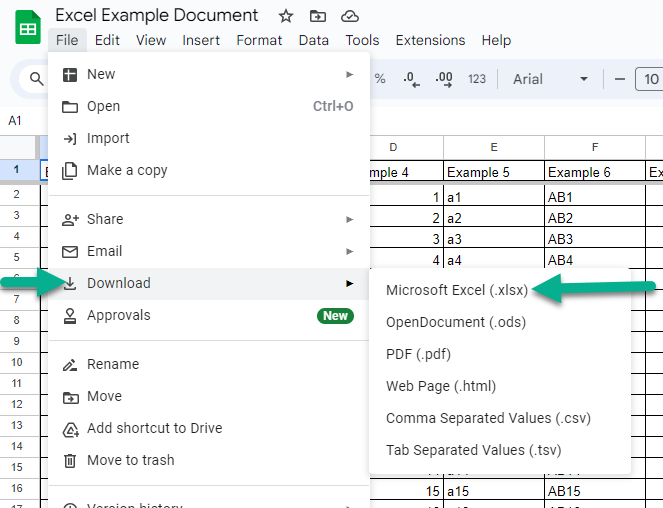Click the Approvals stamp icon

tap(70, 316)
